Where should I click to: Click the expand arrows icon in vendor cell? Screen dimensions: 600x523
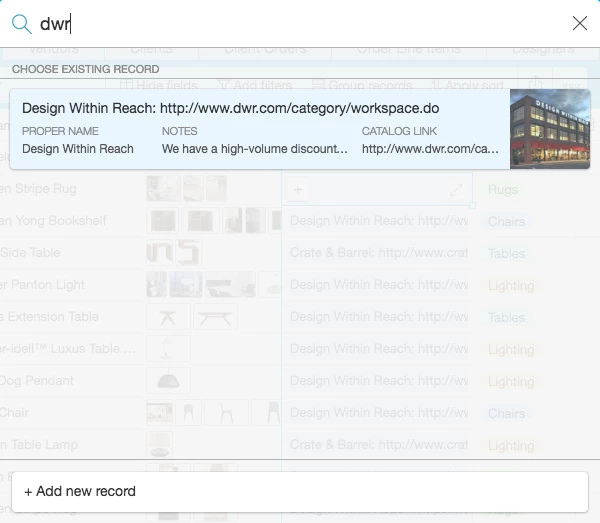point(456,190)
